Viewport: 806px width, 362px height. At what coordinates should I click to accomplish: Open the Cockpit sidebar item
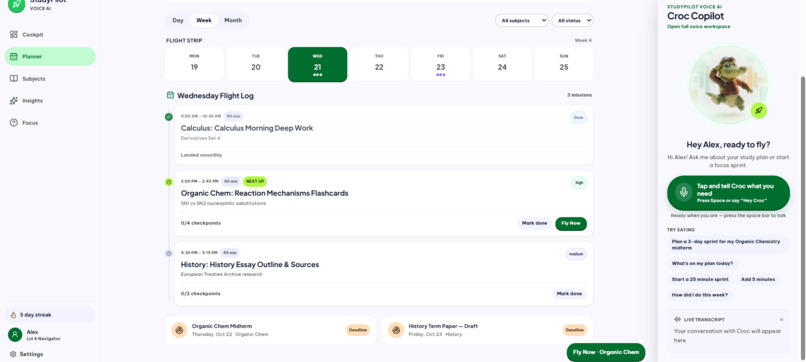tap(50, 34)
